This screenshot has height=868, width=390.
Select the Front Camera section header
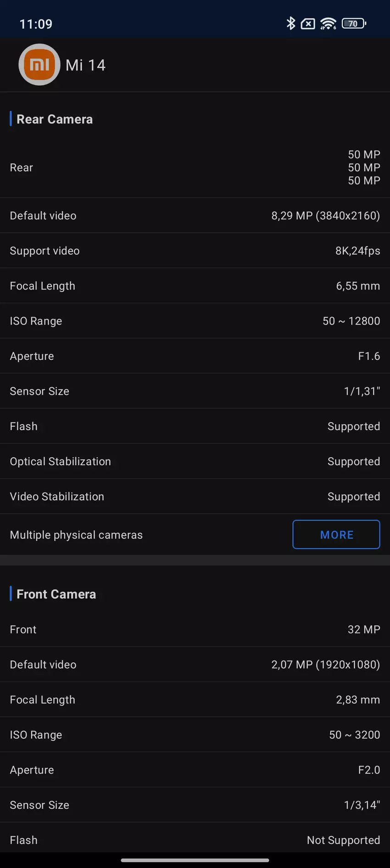click(56, 594)
